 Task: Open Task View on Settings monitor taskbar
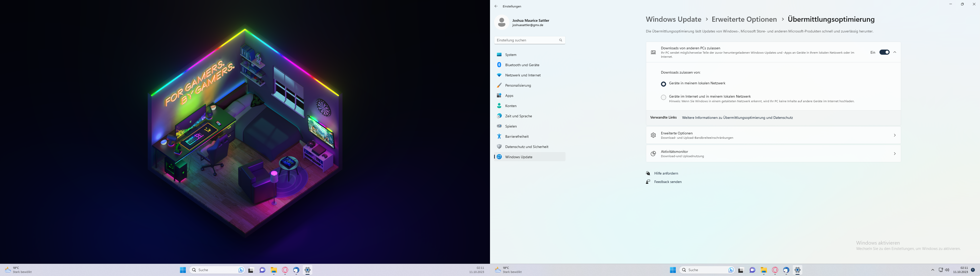[741, 270]
